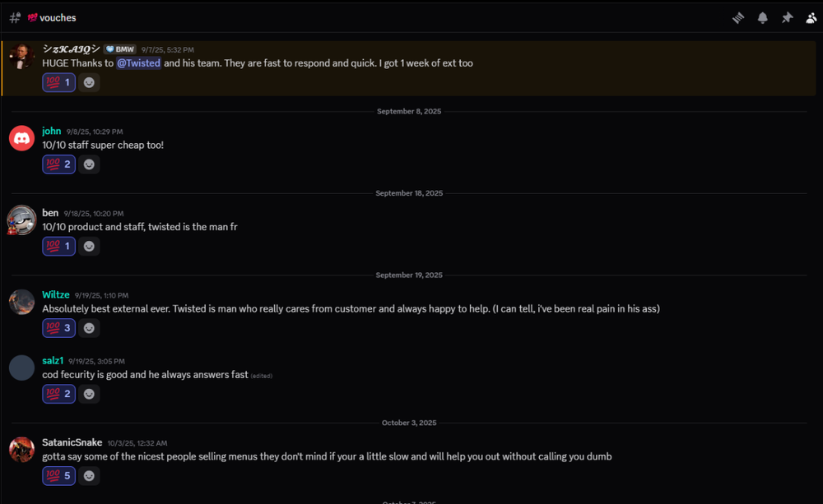This screenshot has height=504, width=823.
Task: Toggle the 💯 reaction on john's message
Action: 58,164
